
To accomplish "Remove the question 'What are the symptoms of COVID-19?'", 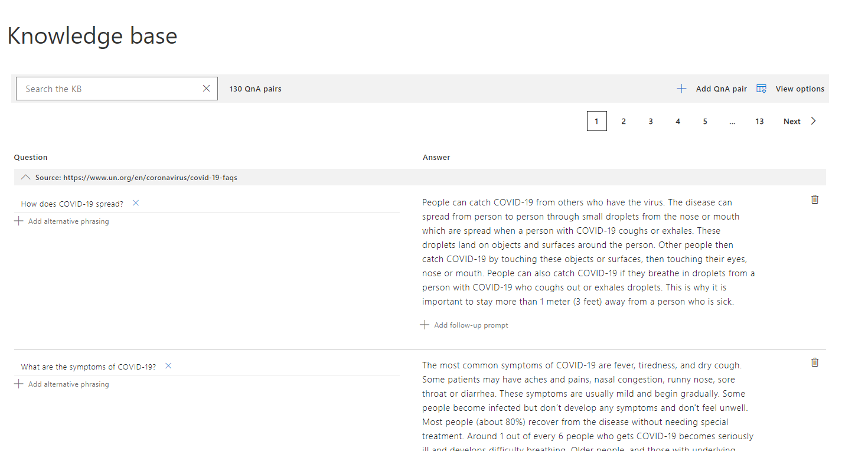I will 168,366.
